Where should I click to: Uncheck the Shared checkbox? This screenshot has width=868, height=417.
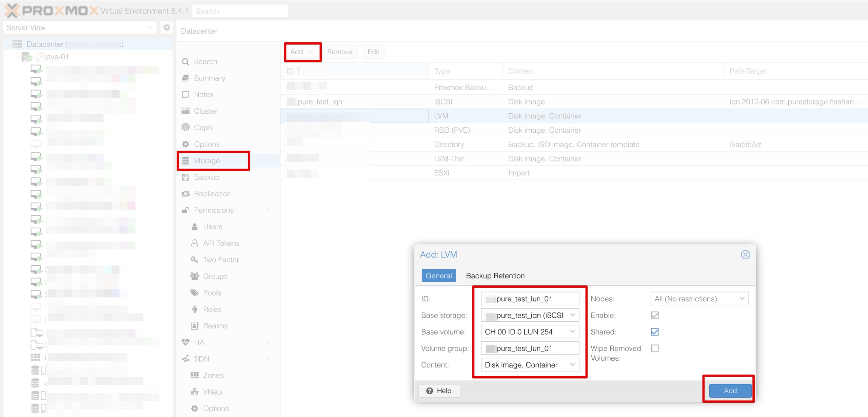(655, 332)
